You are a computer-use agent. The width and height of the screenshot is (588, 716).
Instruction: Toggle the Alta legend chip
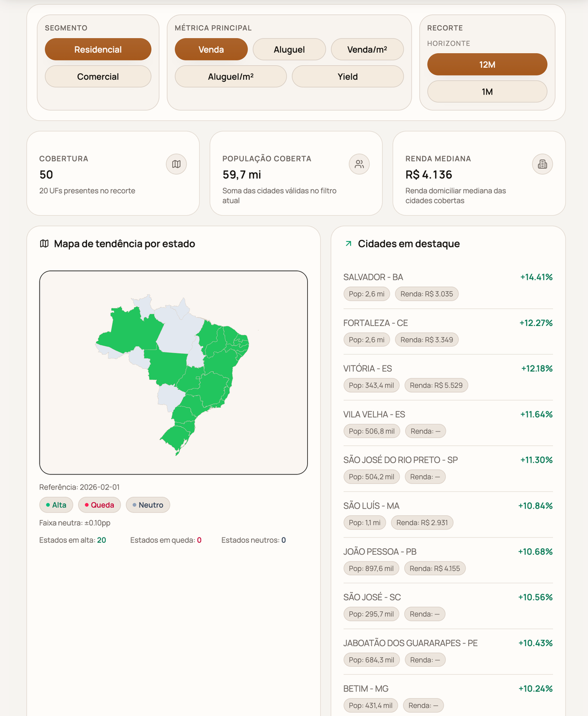[56, 504]
